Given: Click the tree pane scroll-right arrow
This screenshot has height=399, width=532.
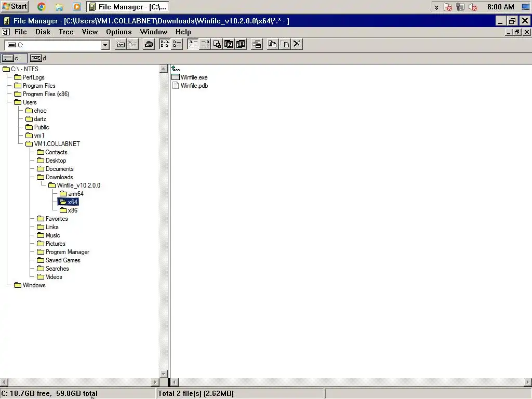Looking at the screenshot, I should coord(155,382).
